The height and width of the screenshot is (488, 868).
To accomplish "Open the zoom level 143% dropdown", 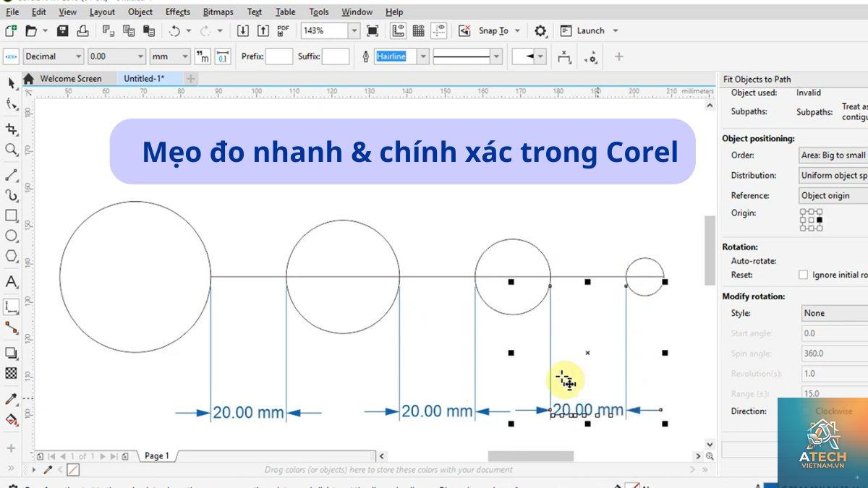I will (354, 30).
